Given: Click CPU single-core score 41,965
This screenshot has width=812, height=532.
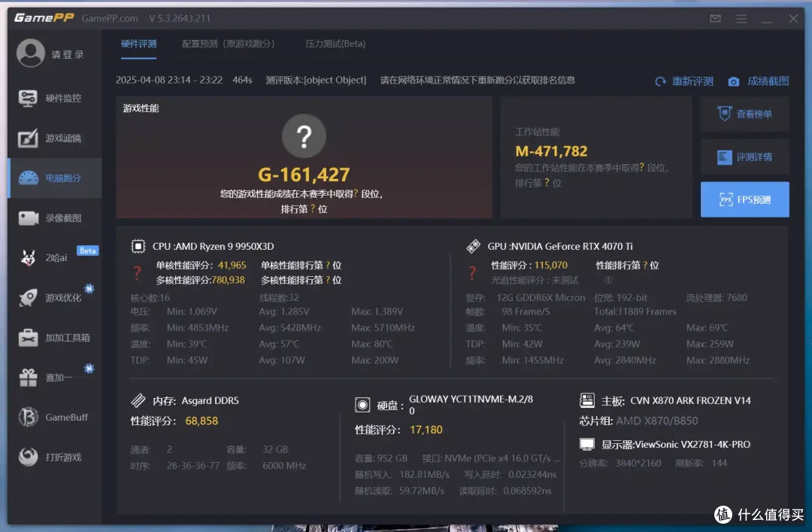Looking at the screenshot, I should click(x=232, y=266).
